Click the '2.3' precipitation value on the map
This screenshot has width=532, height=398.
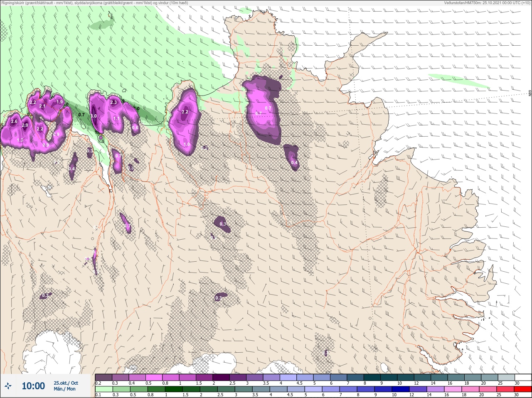[113, 102]
